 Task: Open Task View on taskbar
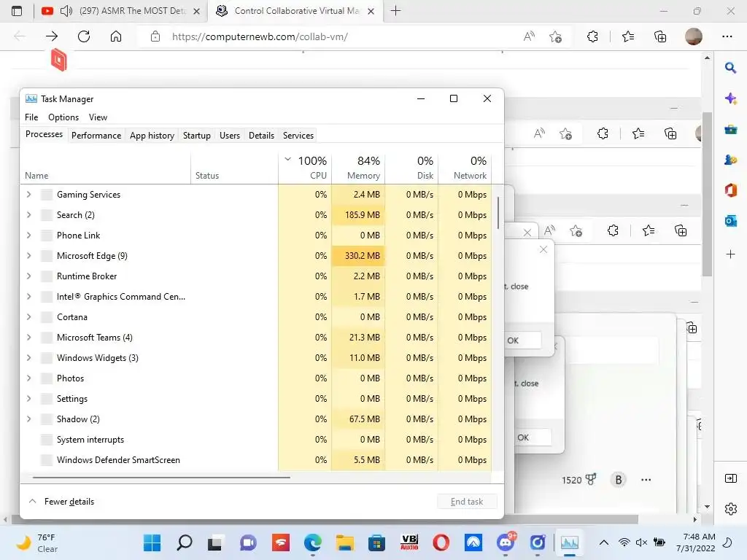[215, 542]
